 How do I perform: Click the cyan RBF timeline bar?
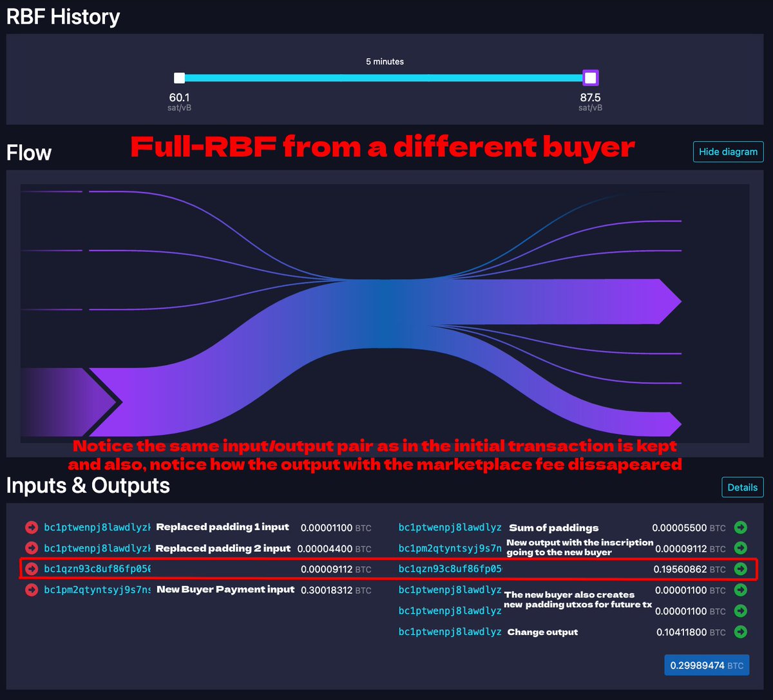pos(385,78)
